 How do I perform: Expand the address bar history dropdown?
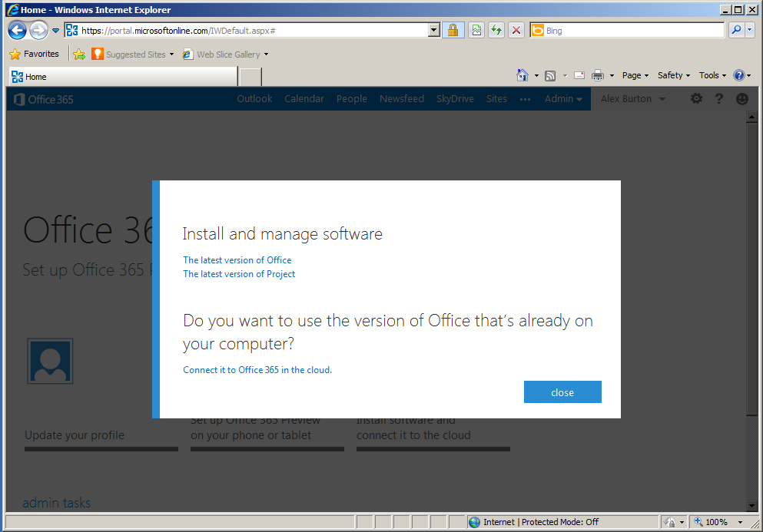(x=434, y=30)
